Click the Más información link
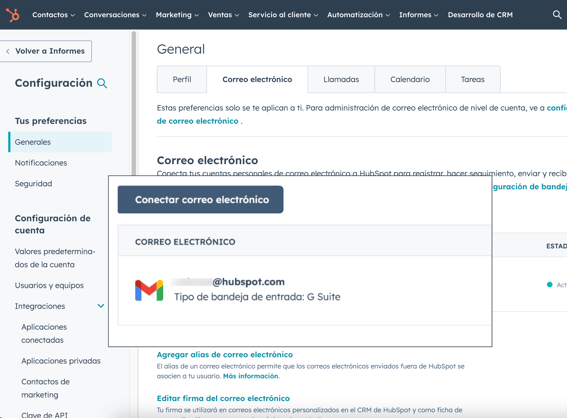This screenshot has height=418, width=567. [x=251, y=376]
